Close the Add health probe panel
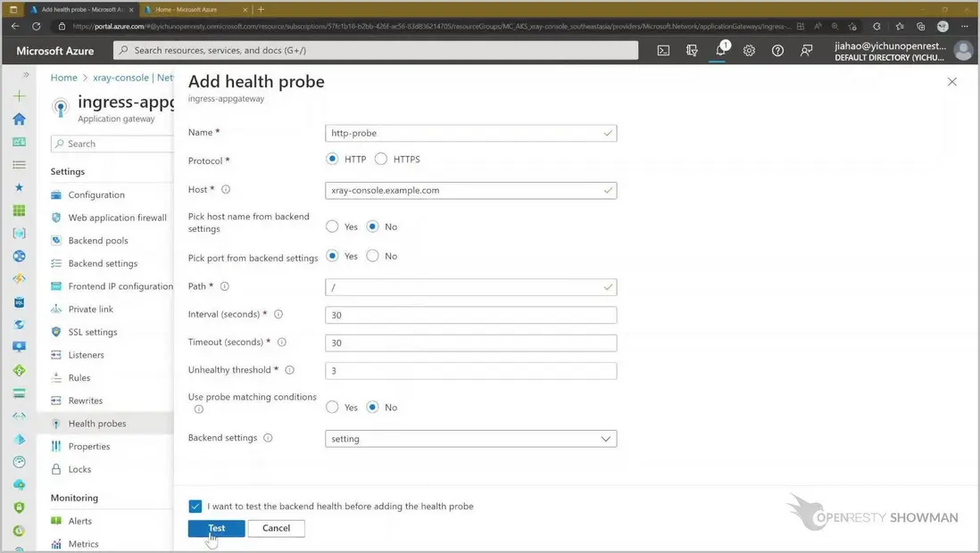The image size is (980, 553). (x=951, y=82)
